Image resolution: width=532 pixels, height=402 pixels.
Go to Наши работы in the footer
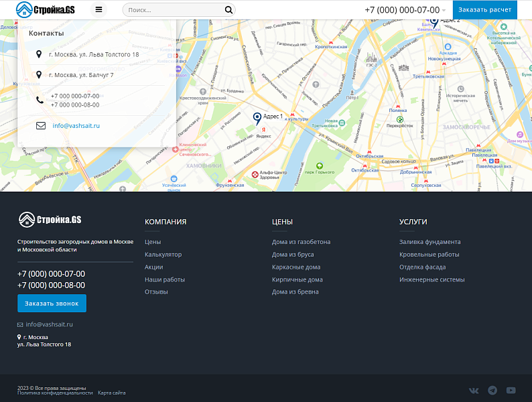click(164, 279)
